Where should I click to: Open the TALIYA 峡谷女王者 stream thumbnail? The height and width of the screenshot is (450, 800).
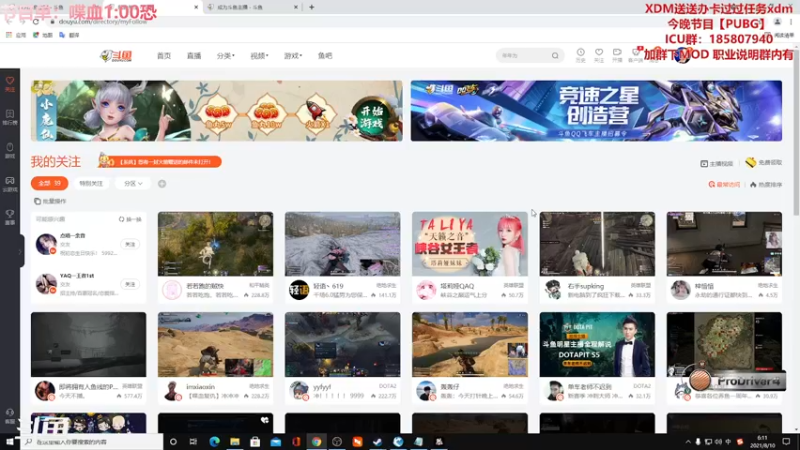click(470, 244)
